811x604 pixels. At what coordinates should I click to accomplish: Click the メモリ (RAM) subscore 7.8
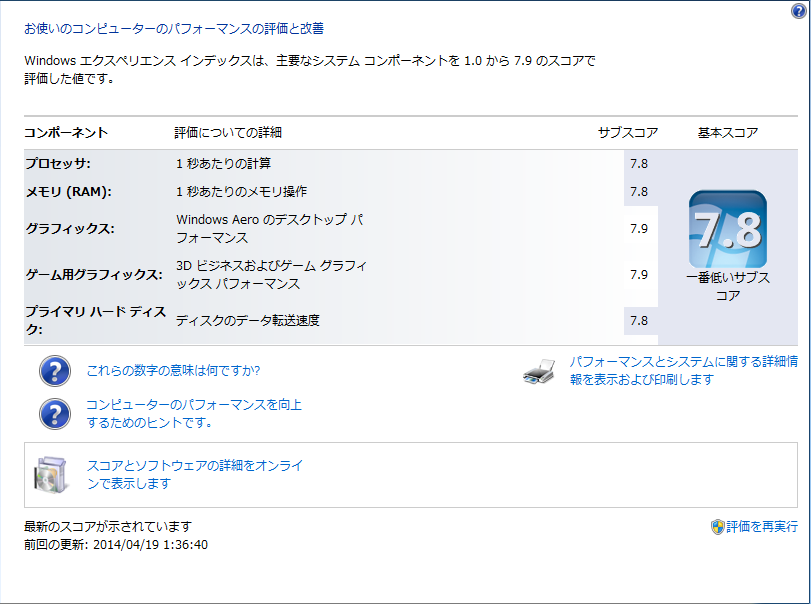click(639, 192)
